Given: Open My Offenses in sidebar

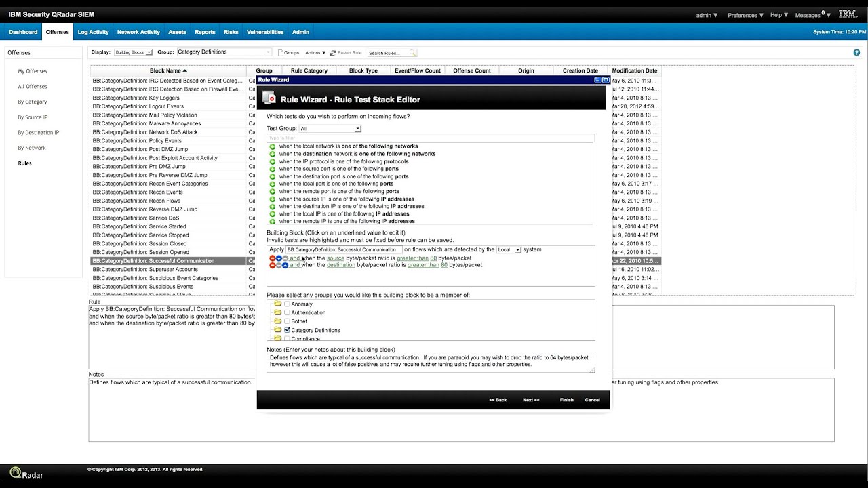Looking at the screenshot, I should 33,71.
